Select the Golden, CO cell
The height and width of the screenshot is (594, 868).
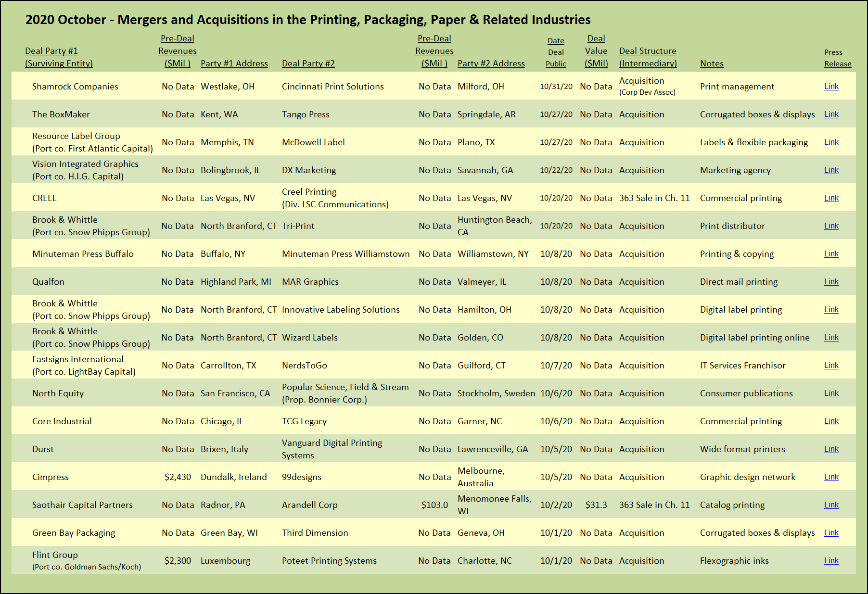pos(480,338)
